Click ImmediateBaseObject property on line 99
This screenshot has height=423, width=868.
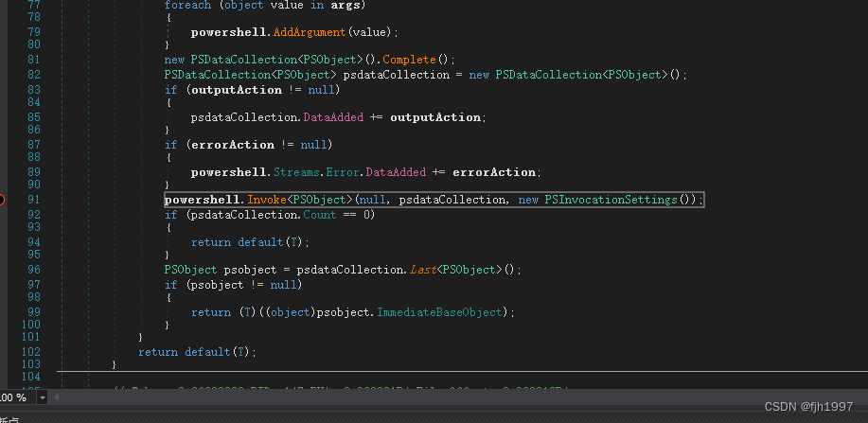coord(439,312)
